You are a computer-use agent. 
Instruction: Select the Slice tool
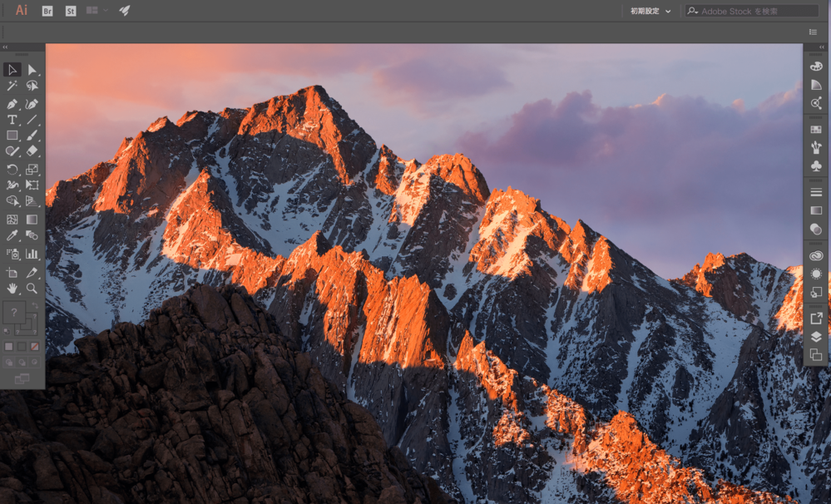[32, 273]
